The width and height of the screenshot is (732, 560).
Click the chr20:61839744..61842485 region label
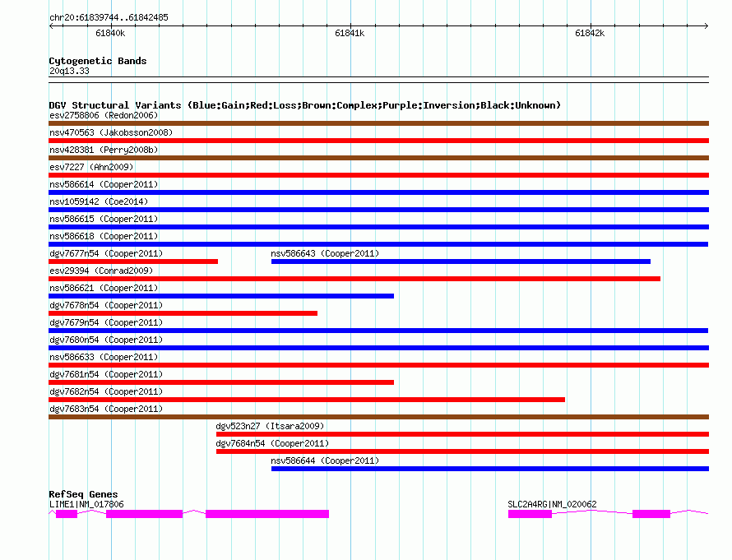pyautogui.click(x=109, y=18)
